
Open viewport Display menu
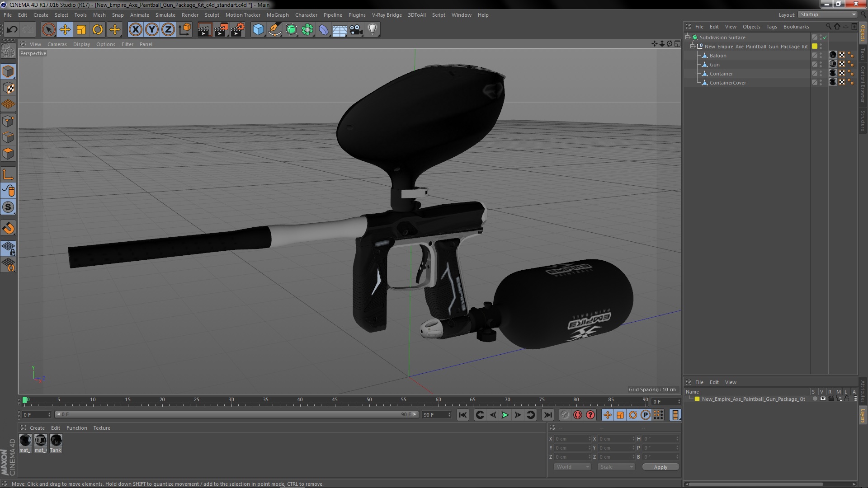pos(81,44)
